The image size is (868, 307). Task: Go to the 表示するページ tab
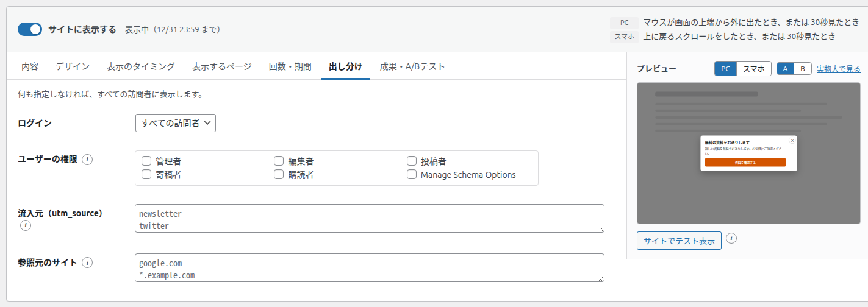point(222,66)
